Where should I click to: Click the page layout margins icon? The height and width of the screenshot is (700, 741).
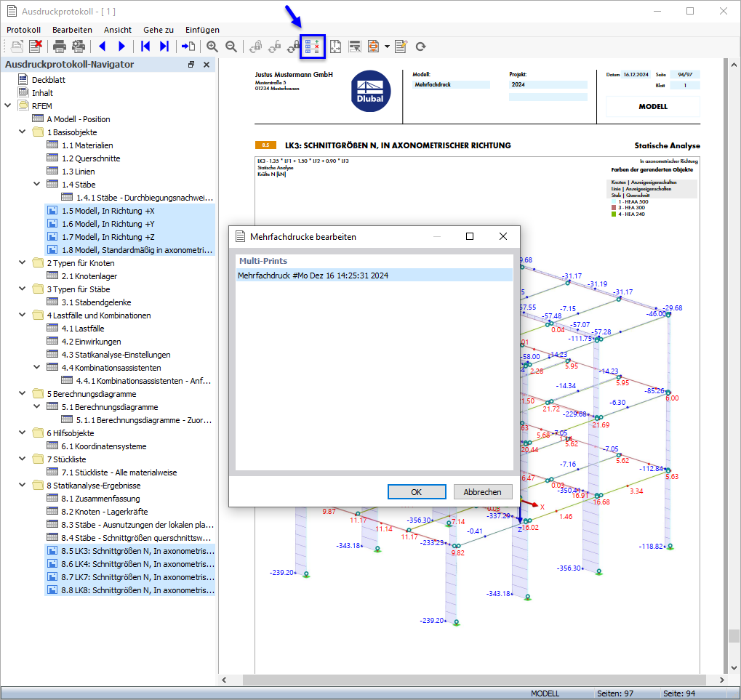click(335, 47)
